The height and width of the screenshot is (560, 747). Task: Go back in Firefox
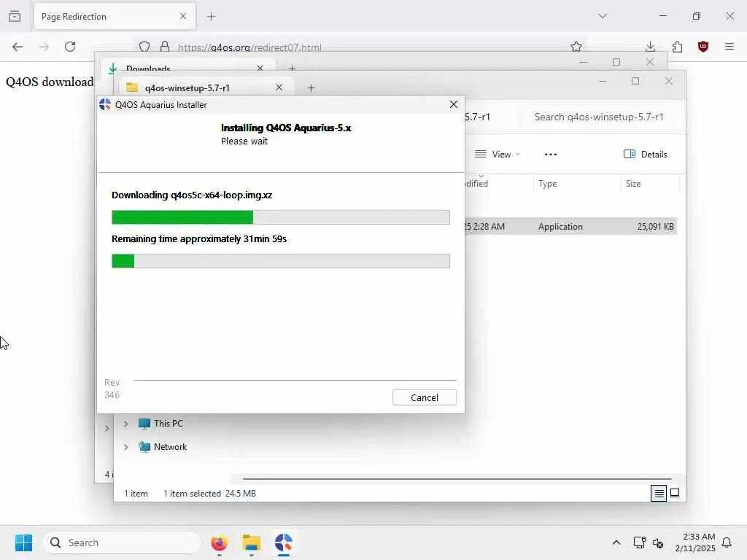(18, 47)
